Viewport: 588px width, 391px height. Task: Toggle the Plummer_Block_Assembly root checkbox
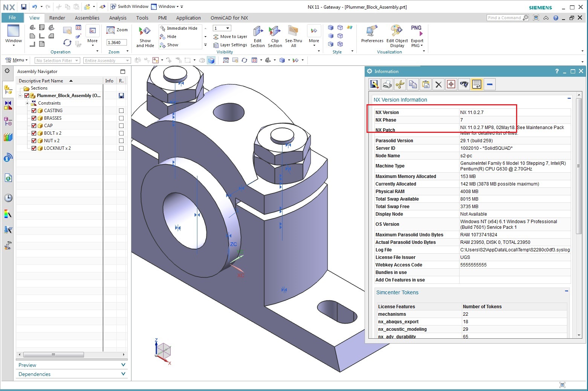pos(27,96)
